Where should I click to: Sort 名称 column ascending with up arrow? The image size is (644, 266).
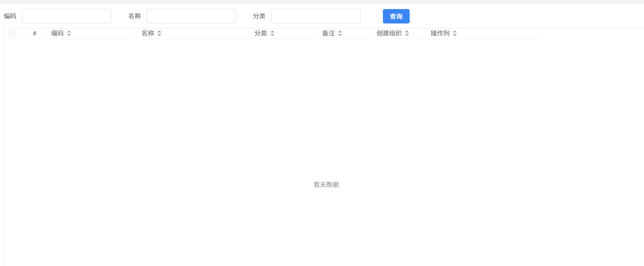[159, 32]
